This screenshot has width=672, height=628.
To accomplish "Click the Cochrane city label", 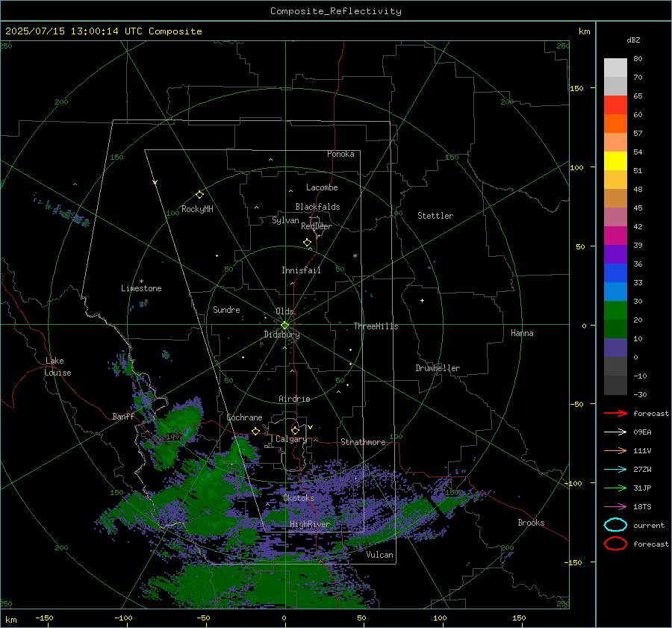I will pos(244,417).
